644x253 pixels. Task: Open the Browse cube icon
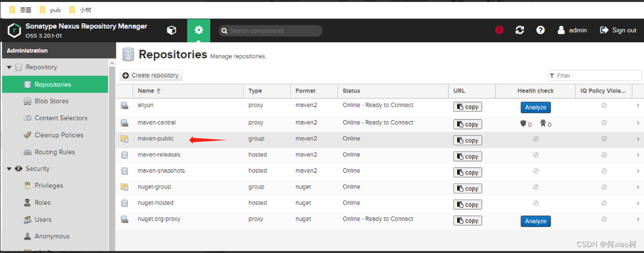point(172,30)
